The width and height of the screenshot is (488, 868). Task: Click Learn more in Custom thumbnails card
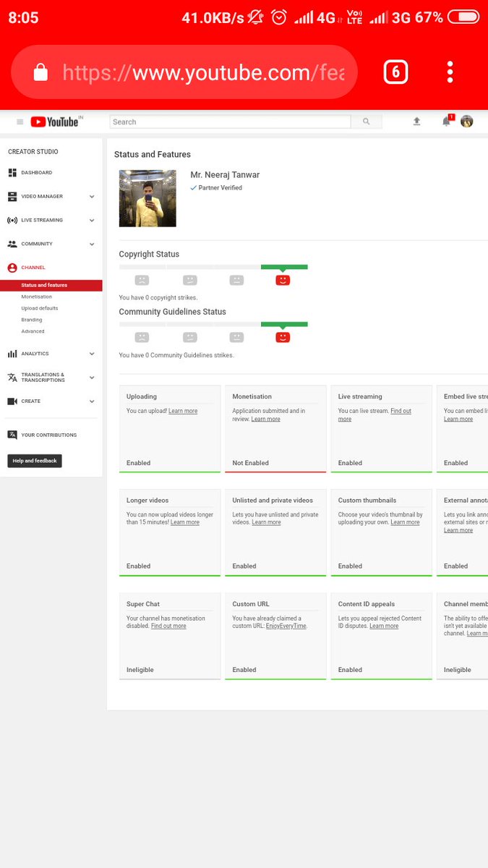(405, 522)
